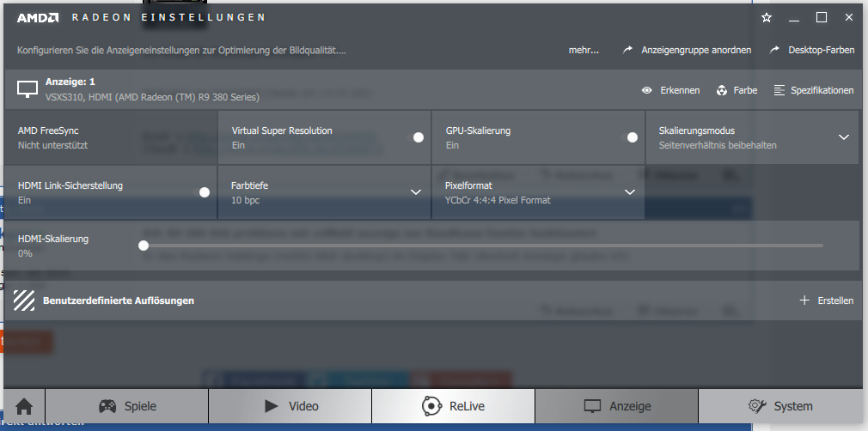Switch to the ReLive tab
Image resolution: width=868 pixels, height=431 pixels.
click(454, 407)
